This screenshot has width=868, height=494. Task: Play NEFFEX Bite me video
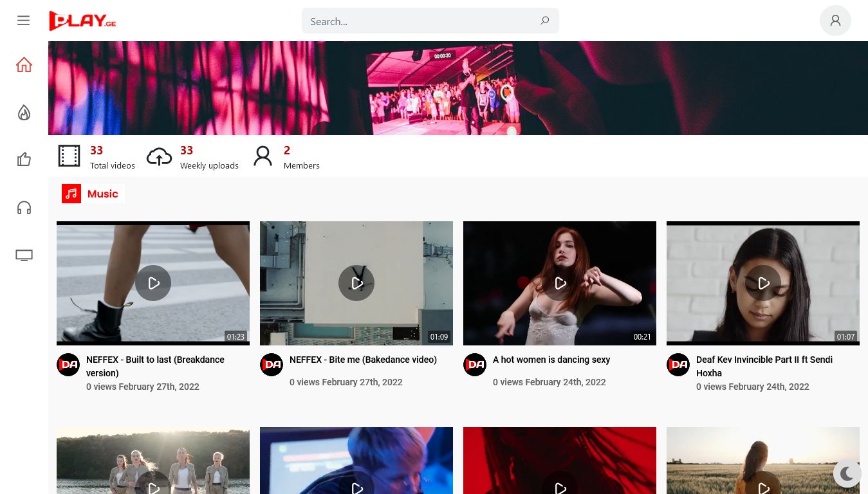[x=356, y=283]
